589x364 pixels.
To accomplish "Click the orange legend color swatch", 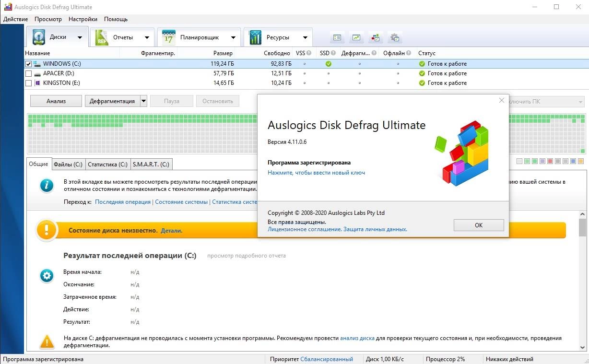I will coord(581,161).
